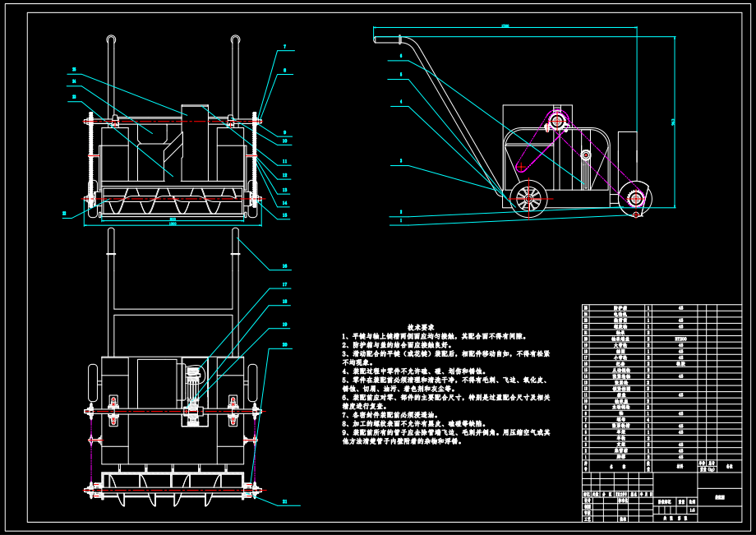Click the '1:5' scale value in title block
The image size is (756, 535).
click(x=693, y=510)
